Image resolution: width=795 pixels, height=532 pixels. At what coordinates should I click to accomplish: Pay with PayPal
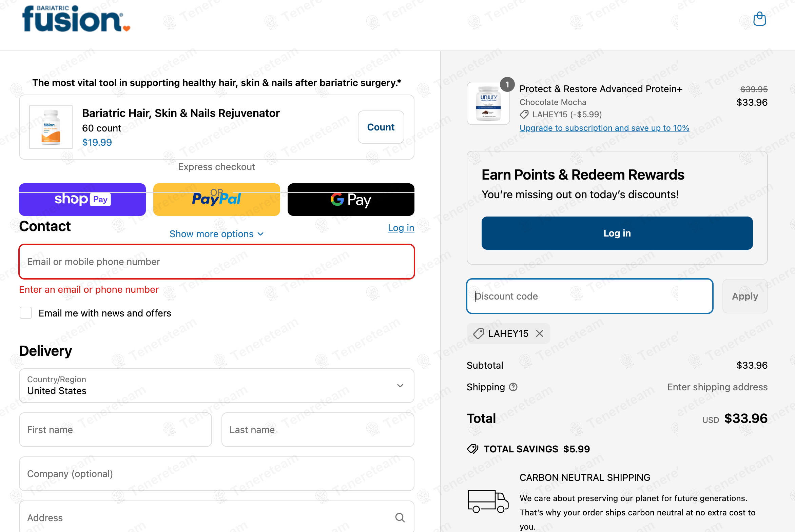[x=217, y=200]
